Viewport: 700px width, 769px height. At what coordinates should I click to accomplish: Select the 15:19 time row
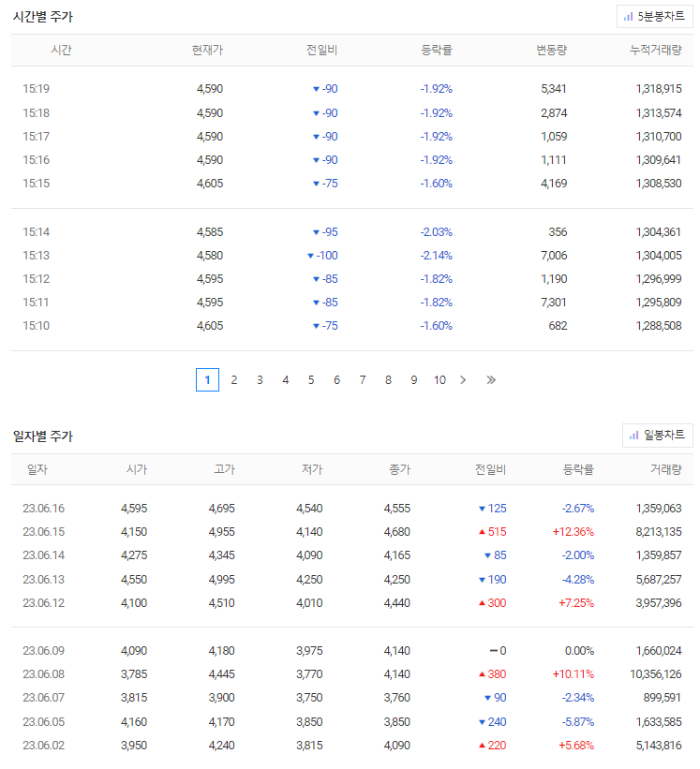351,89
